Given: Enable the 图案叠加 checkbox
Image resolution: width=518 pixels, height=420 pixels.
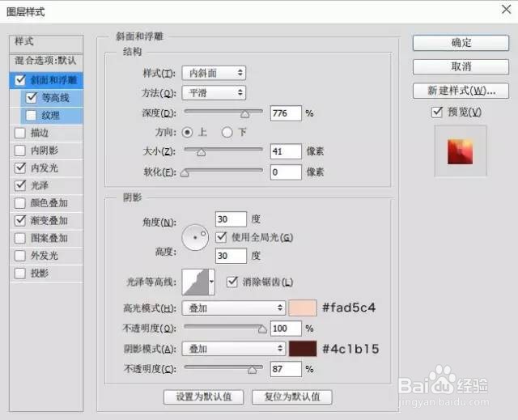Looking at the screenshot, I should (x=20, y=238).
